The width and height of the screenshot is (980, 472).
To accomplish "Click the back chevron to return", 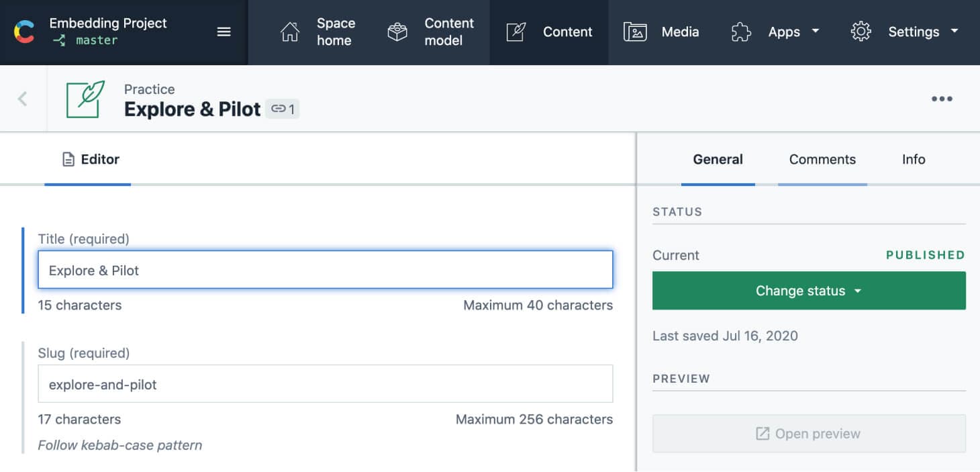I will click(22, 98).
